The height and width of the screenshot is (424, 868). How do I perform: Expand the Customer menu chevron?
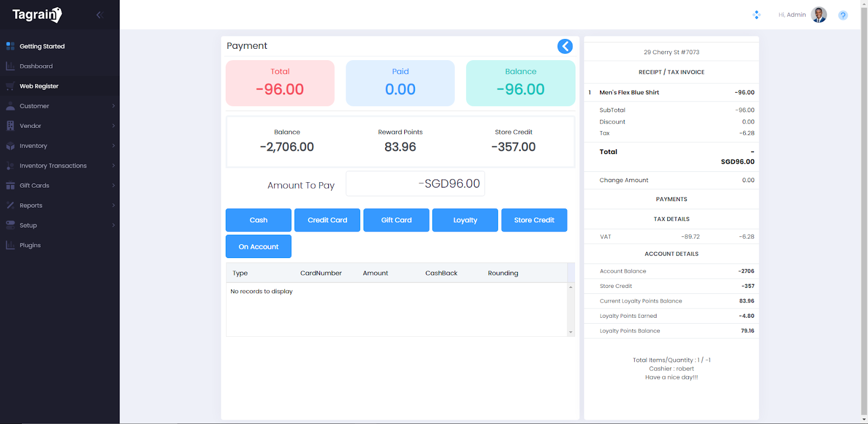[113, 106]
